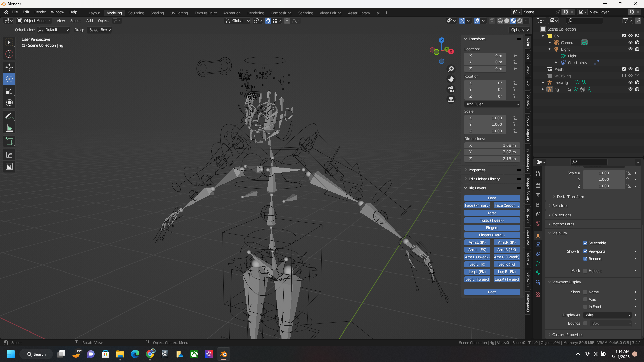644x362 pixels.
Task: Open Object Data armature properties tab
Action: click(x=538, y=263)
